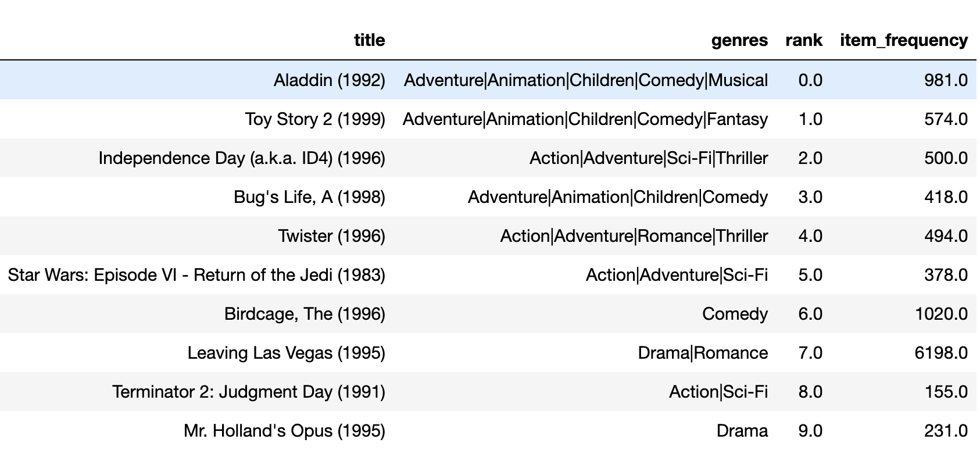Click the 1020.0 item frequency value
980x450 pixels.
[x=941, y=314]
